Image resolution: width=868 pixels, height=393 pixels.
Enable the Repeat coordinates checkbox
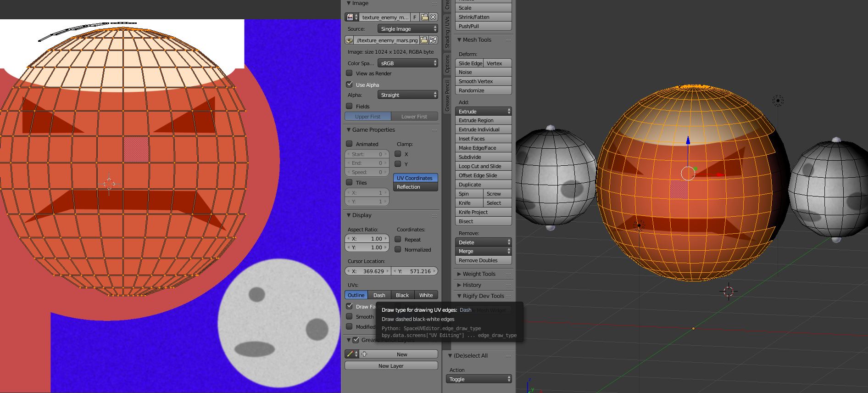[x=398, y=239]
